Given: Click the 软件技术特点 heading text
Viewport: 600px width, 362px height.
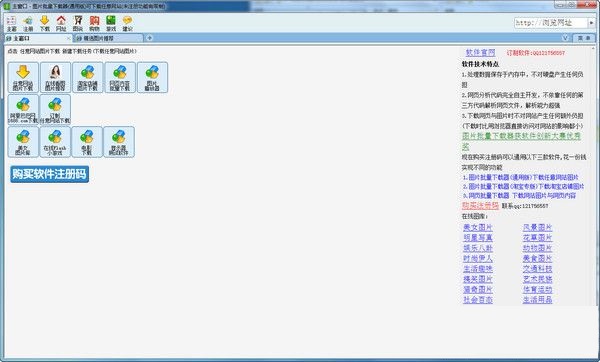Looking at the screenshot, I should point(481,64).
